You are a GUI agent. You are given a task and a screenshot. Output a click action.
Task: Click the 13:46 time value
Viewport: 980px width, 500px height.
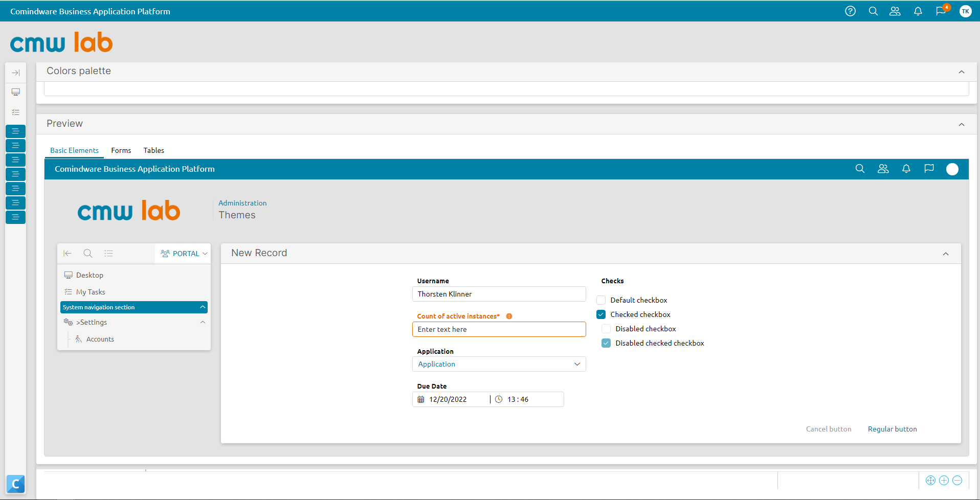click(x=518, y=399)
